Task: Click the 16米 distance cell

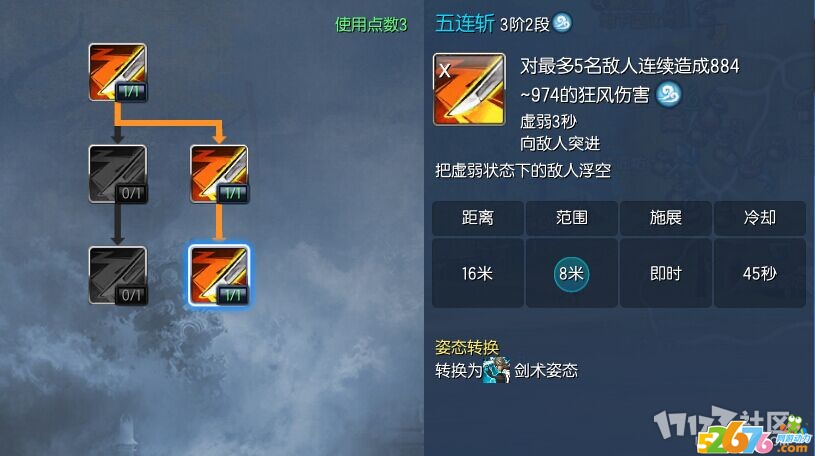Action: [x=478, y=273]
